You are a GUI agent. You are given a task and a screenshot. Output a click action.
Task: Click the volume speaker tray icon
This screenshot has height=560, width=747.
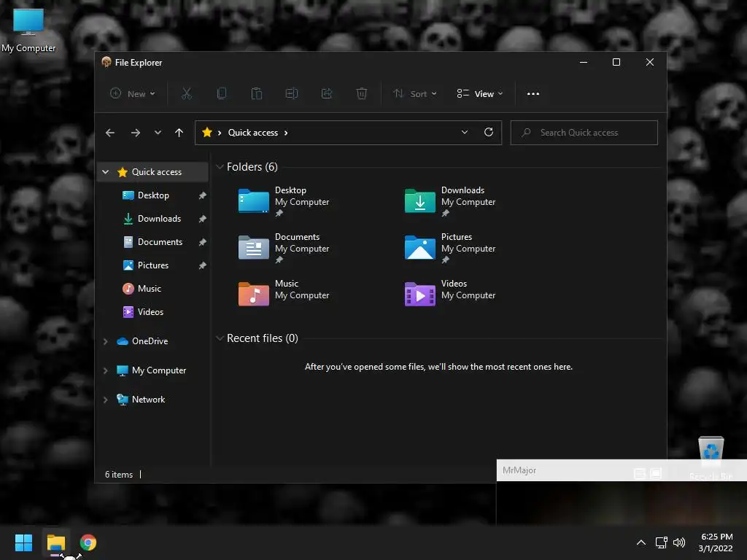click(x=679, y=542)
